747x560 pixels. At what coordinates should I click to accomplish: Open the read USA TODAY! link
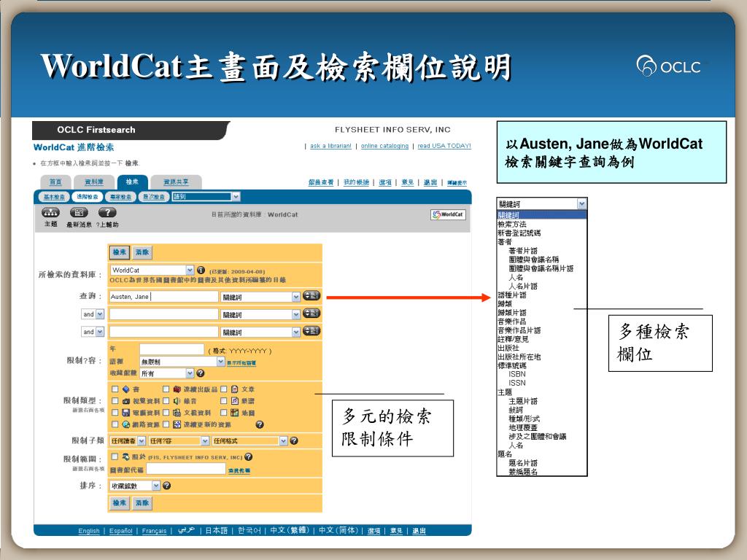point(444,146)
